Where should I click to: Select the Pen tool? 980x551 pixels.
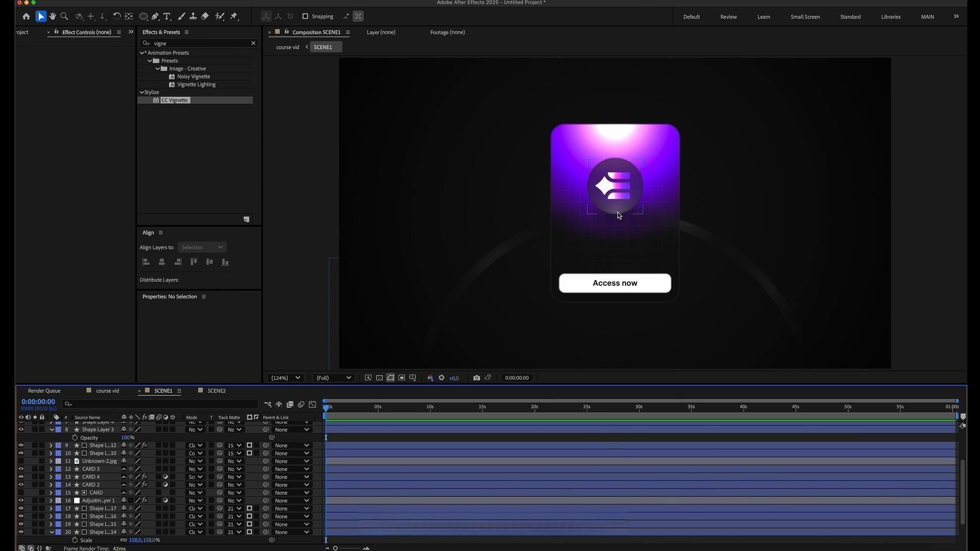pyautogui.click(x=155, y=16)
